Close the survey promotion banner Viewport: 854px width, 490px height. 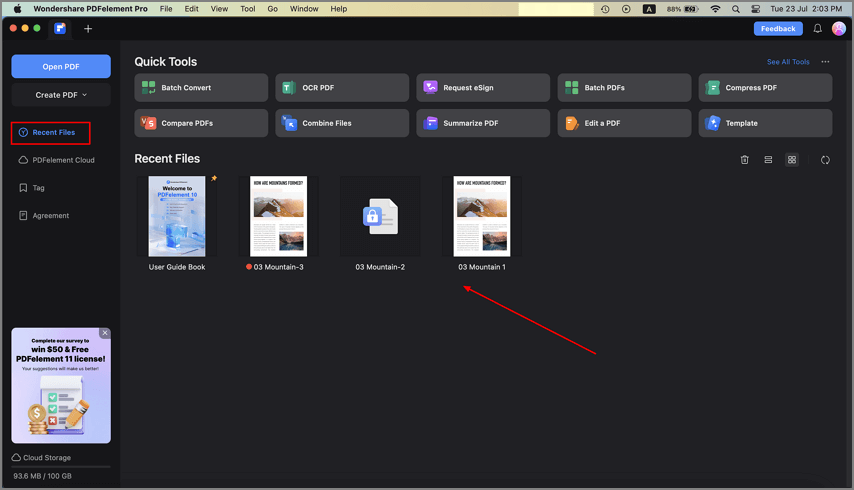105,333
